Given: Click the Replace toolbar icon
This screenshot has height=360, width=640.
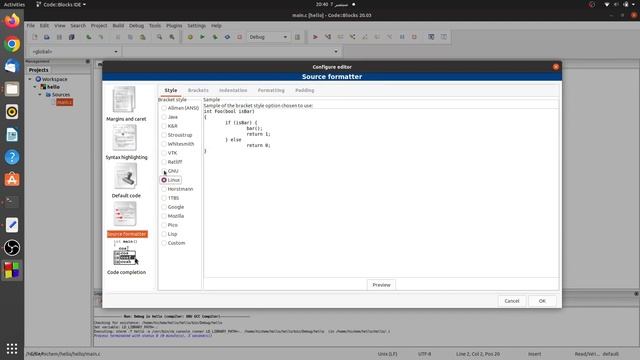Looking at the screenshot, I should click(x=172, y=37).
